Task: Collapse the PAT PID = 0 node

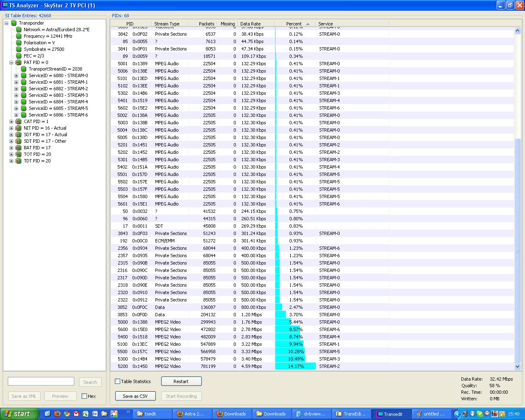Action: pyautogui.click(x=11, y=62)
